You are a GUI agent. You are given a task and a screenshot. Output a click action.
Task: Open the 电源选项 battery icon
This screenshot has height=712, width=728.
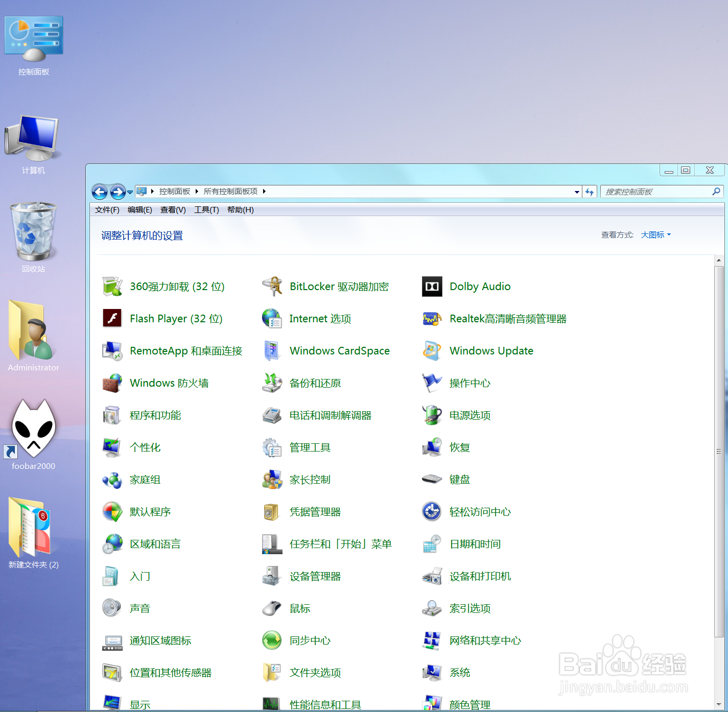point(432,415)
